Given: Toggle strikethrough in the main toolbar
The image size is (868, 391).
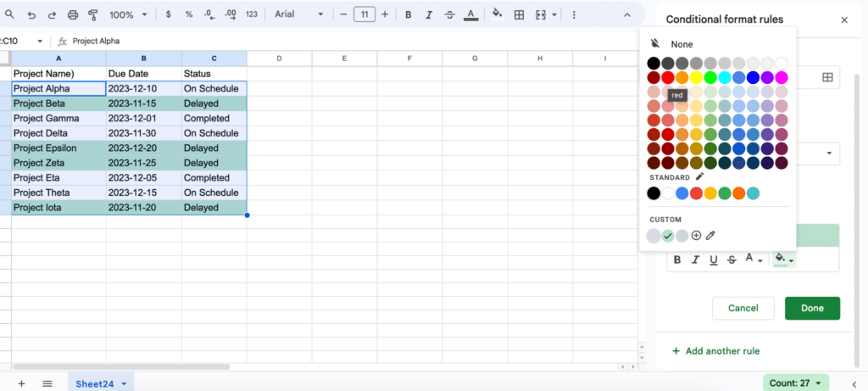Looking at the screenshot, I should 449,15.
